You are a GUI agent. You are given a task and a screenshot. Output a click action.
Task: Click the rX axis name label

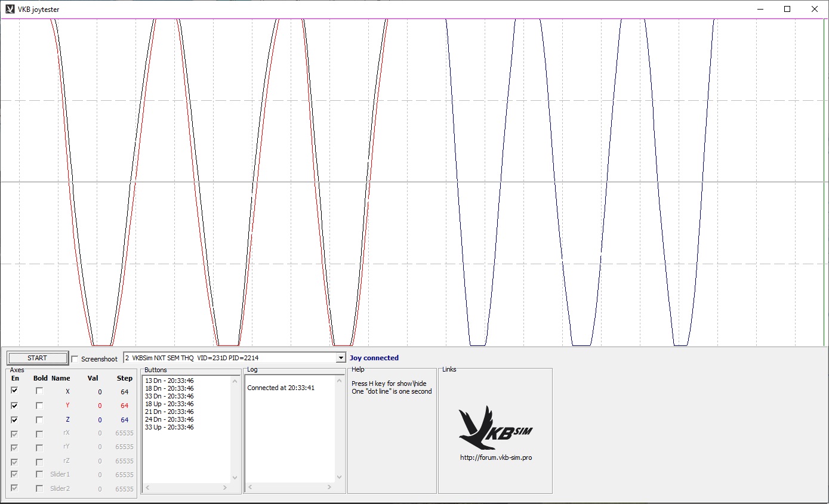pyautogui.click(x=66, y=433)
